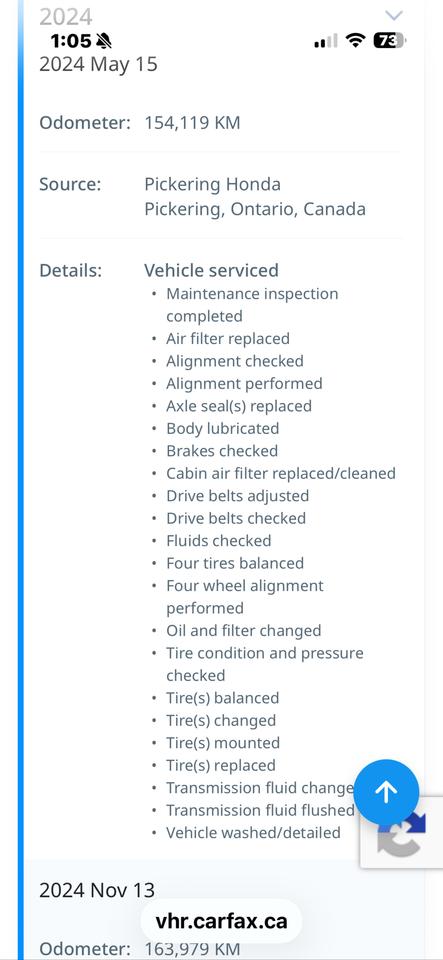Tap the Wi-Fi status icon
The width and height of the screenshot is (443, 960).
point(355,41)
